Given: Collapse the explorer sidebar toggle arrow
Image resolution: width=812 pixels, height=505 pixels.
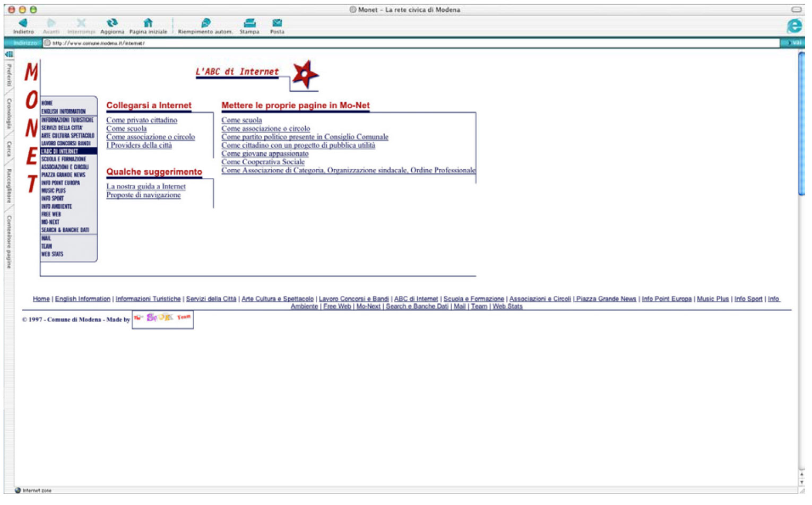Looking at the screenshot, I should pos(8,54).
